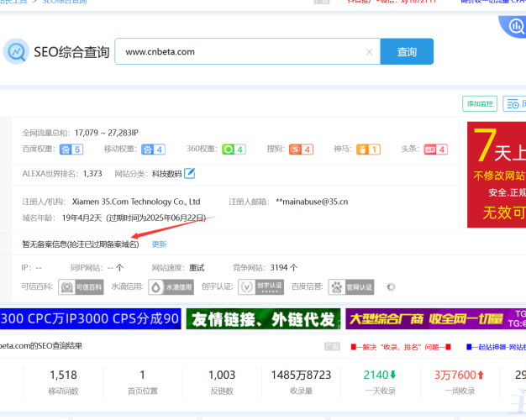Viewport: 526px width, 420px height.
Task: Click the 全网流量总和 17,079 ~ 27,283IP value
Action: click(107, 133)
